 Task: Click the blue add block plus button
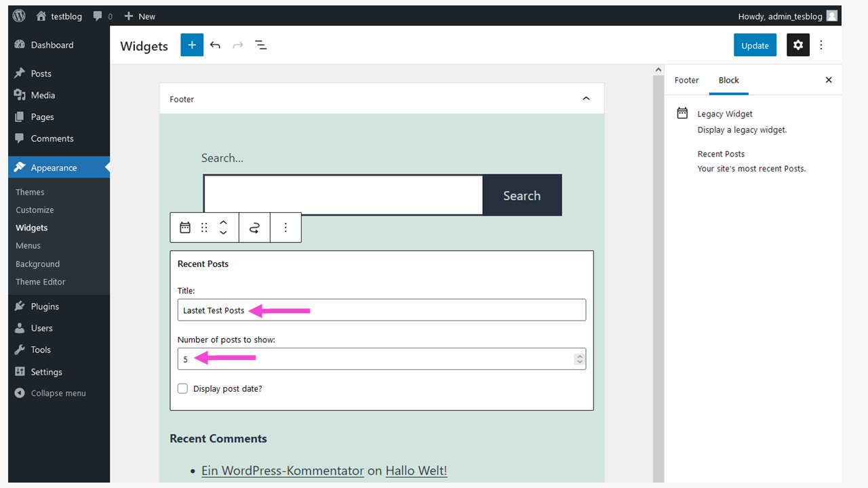click(192, 45)
